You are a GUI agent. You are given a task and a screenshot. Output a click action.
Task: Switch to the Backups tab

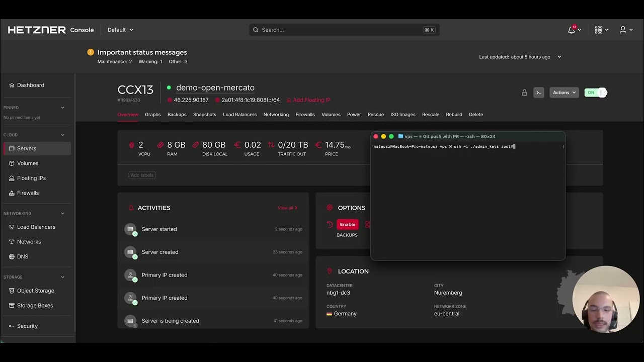point(177,115)
